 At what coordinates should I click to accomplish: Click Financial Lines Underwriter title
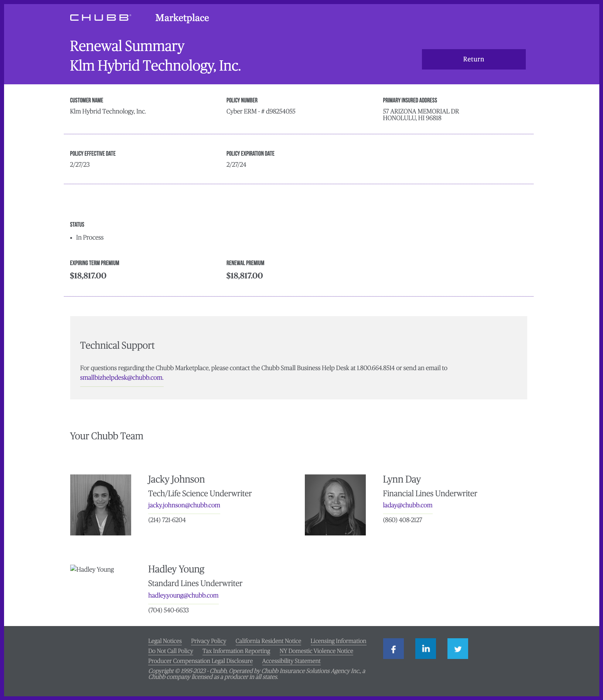pos(430,493)
